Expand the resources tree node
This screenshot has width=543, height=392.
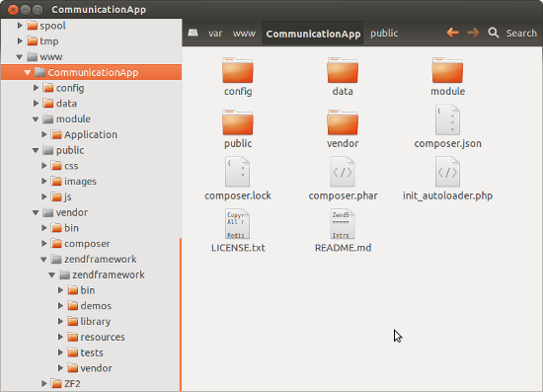pos(60,337)
